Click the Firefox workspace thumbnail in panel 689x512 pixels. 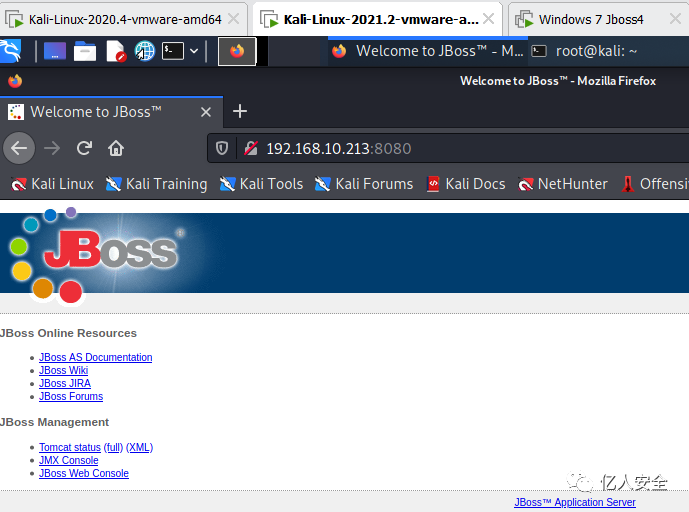coord(237,51)
